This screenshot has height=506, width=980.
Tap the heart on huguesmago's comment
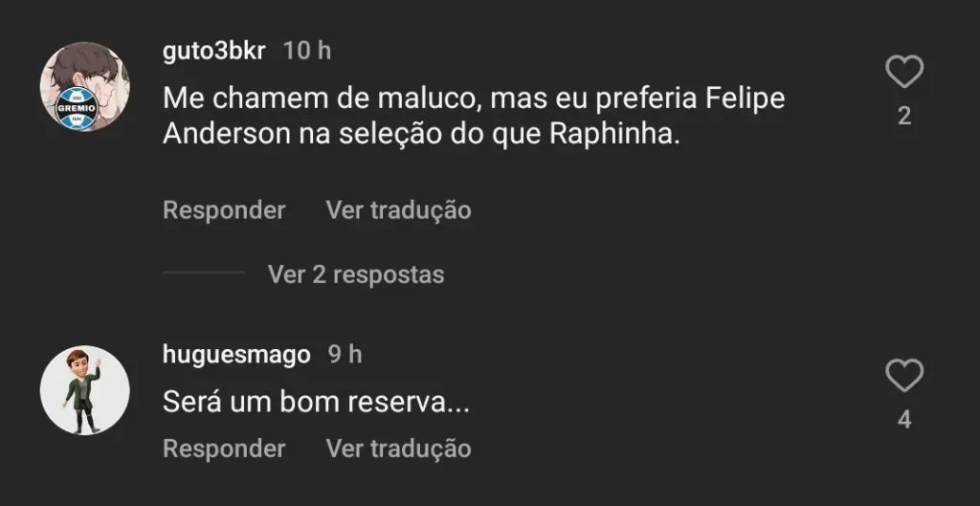(903, 376)
